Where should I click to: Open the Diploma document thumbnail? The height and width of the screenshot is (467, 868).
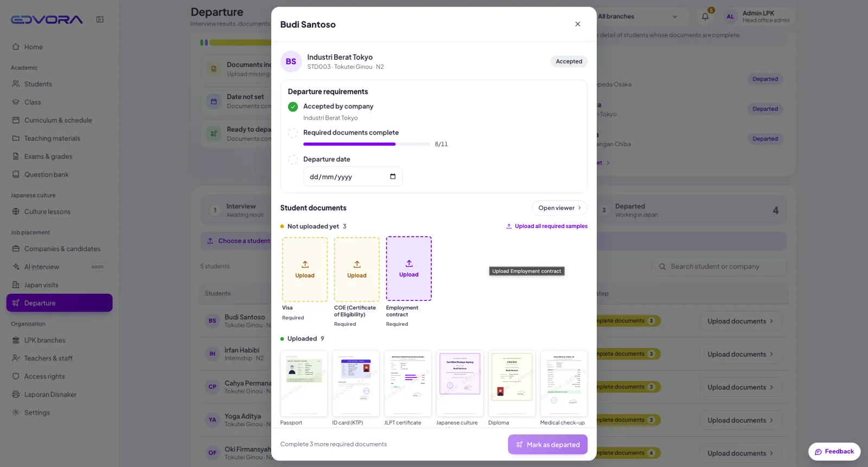click(512, 383)
